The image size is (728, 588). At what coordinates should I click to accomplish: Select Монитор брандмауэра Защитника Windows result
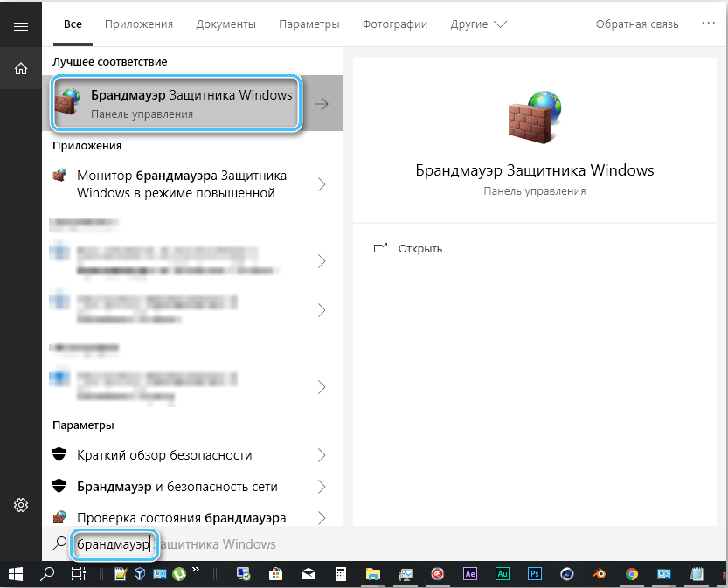pyautogui.click(x=182, y=184)
